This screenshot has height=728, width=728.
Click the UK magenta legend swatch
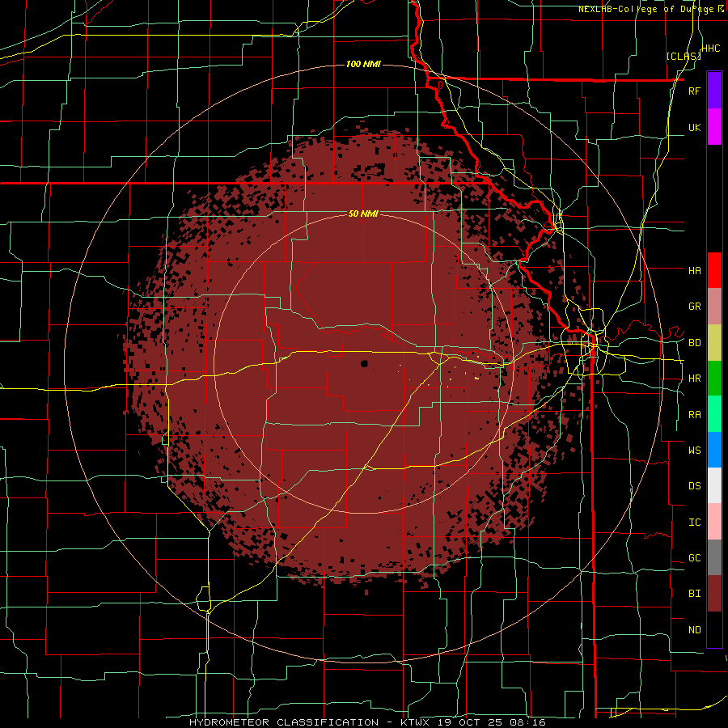[x=714, y=127]
